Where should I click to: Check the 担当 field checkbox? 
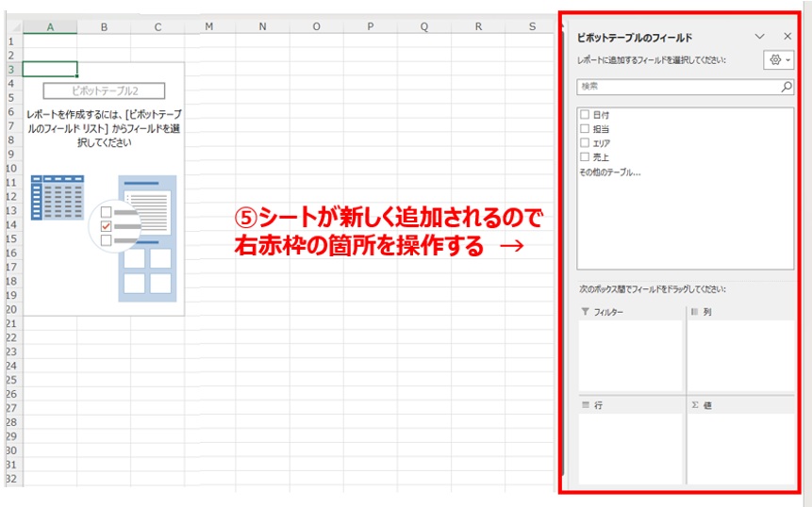(585, 128)
